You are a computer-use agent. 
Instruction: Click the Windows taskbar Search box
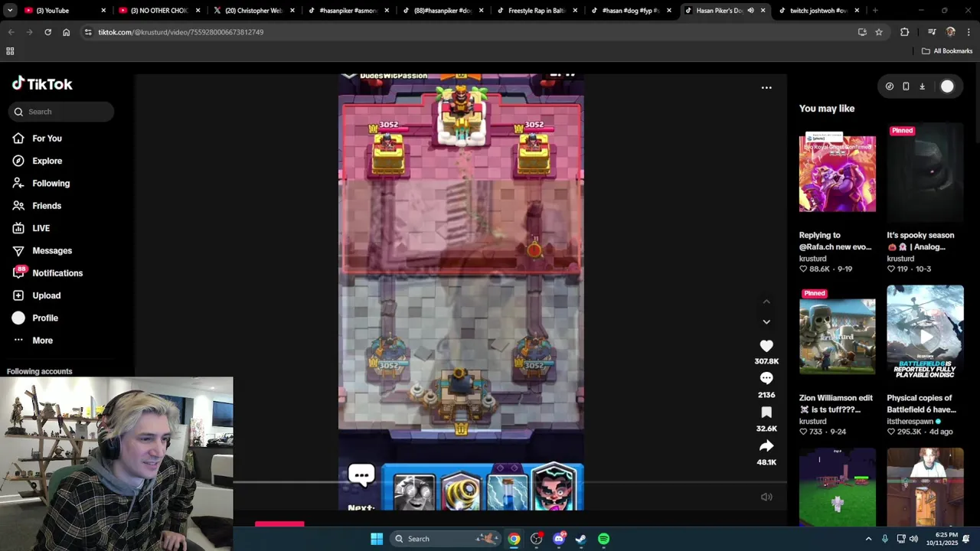446,539
